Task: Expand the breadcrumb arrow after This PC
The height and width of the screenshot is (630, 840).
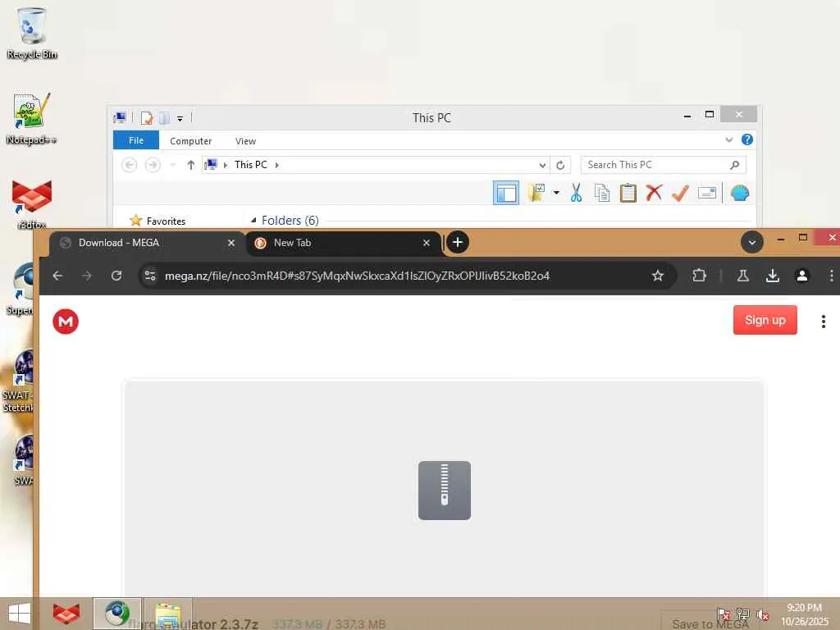Action: tap(277, 165)
